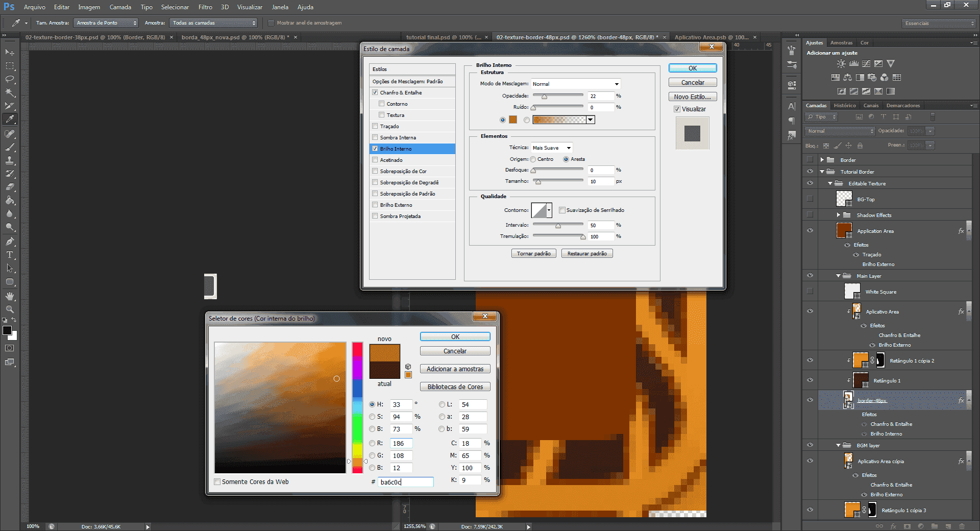Select the Path Selection tool
This screenshot has height=531, width=980.
(10, 268)
